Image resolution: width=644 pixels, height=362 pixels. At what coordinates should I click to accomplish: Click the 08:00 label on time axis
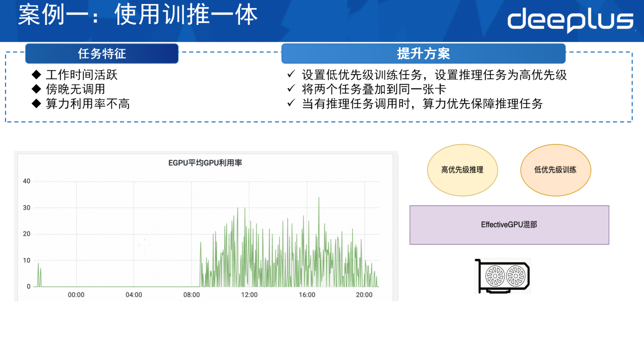point(192,295)
